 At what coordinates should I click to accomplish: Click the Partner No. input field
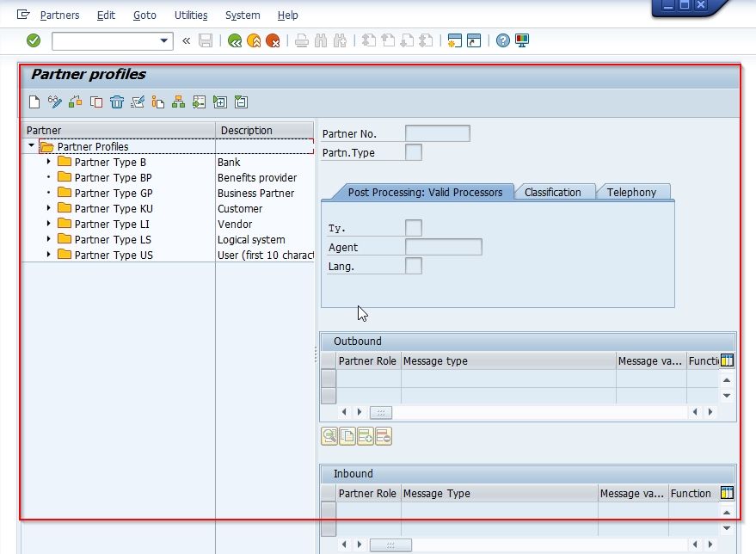438,133
